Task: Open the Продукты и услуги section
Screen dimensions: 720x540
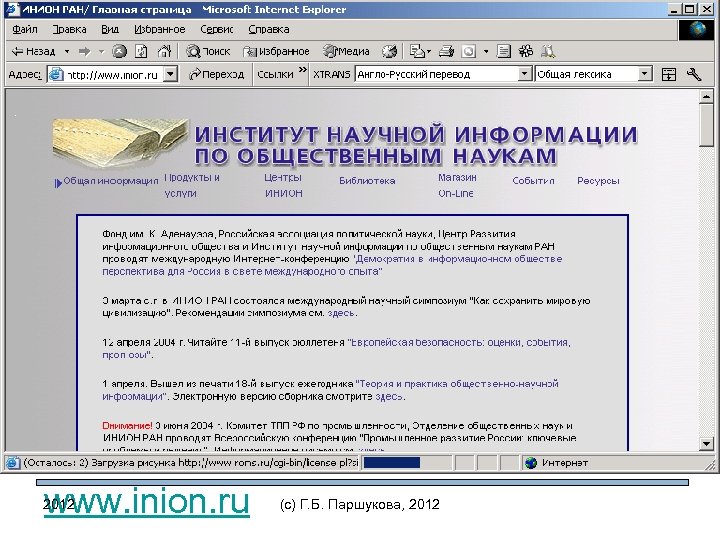Action: point(192,185)
